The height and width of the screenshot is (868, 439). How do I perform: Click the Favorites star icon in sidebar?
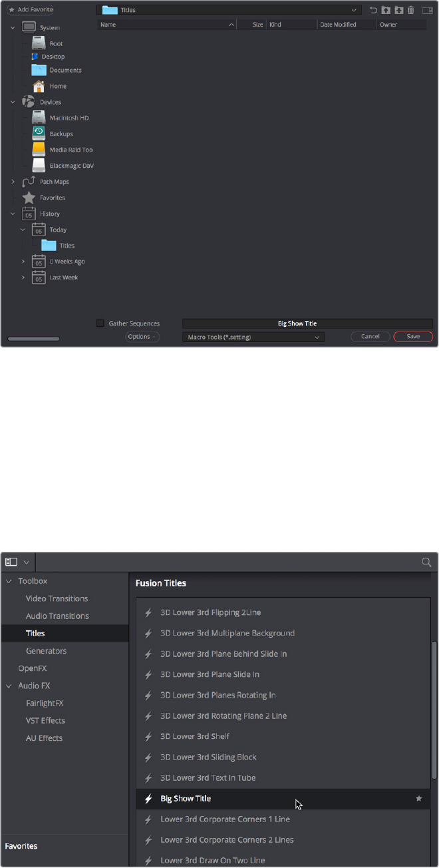29,198
